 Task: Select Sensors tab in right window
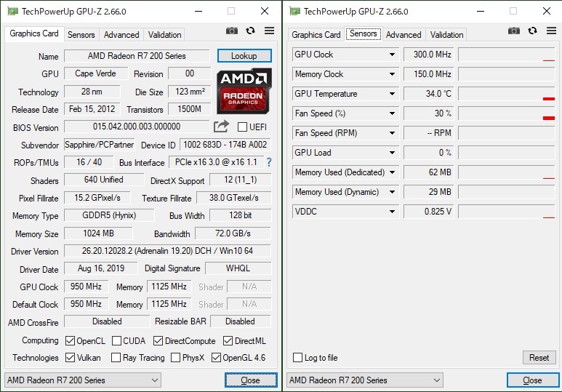click(364, 33)
